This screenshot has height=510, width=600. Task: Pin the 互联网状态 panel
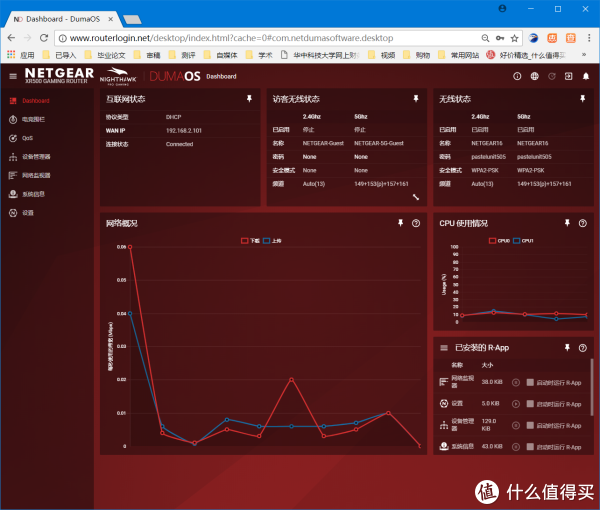point(249,99)
